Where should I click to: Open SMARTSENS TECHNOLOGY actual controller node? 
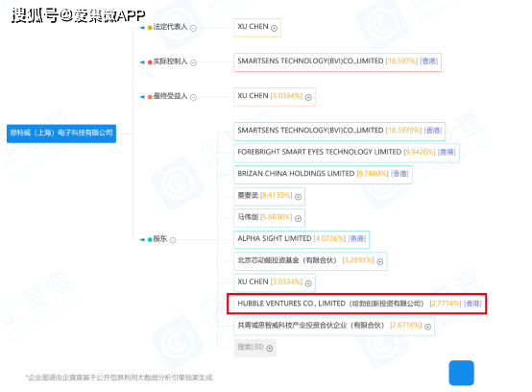338,62
